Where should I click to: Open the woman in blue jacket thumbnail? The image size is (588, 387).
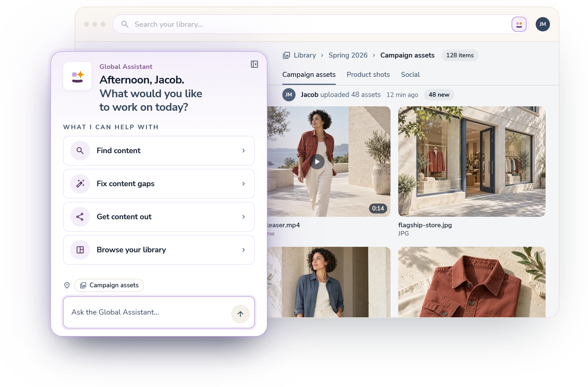[329, 282]
